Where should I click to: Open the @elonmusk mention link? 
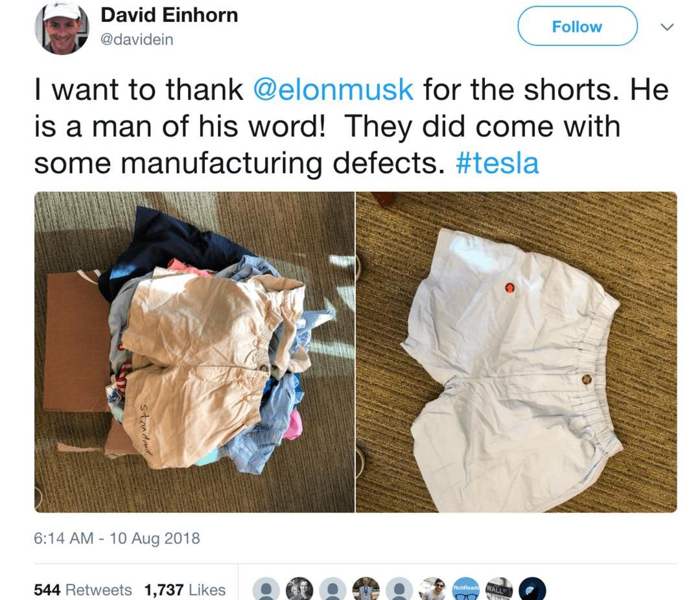333,89
